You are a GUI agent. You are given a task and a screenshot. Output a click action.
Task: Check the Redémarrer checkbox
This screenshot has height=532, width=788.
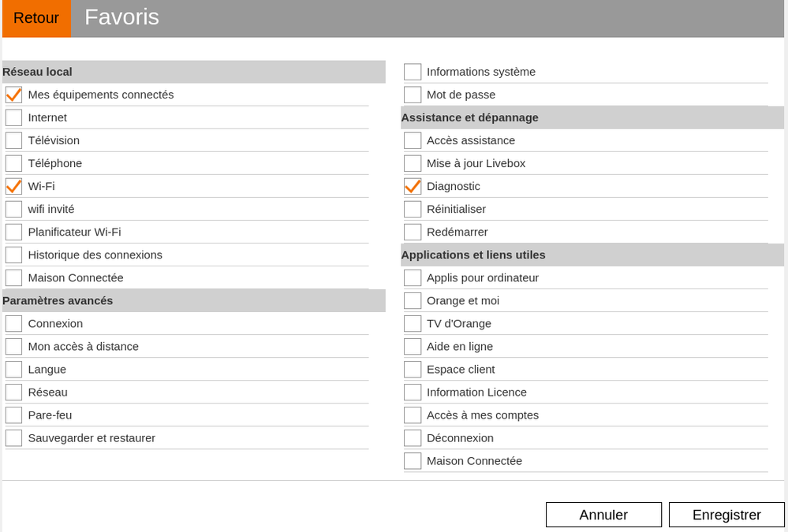(413, 232)
